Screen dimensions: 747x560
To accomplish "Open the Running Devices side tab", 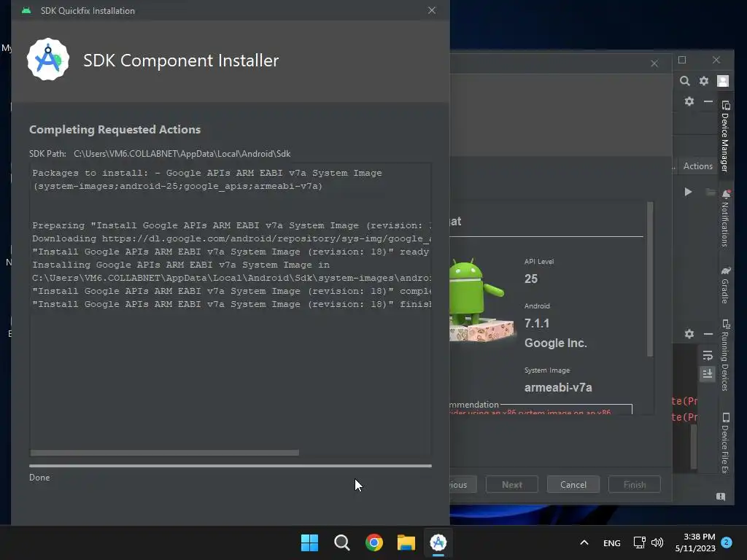I will (x=725, y=355).
